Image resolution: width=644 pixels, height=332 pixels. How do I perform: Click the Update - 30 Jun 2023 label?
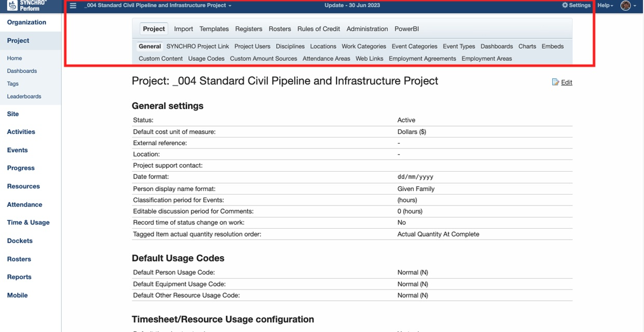coord(352,5)
